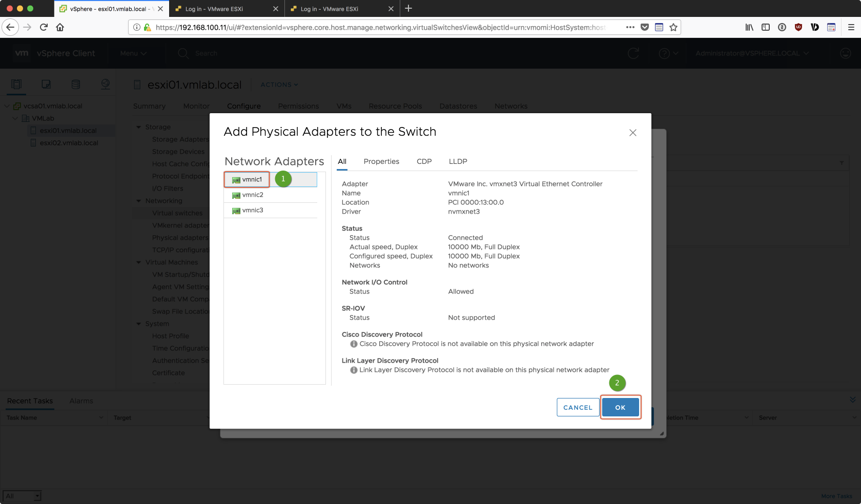Click the CANCEL button
The height and width of the screenshot is (504, 861).
(578, 407)
